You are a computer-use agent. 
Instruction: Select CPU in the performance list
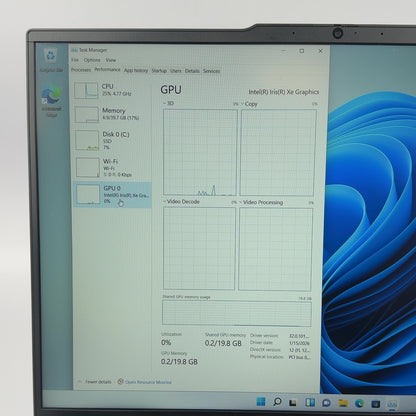click(x=112, y=91)
